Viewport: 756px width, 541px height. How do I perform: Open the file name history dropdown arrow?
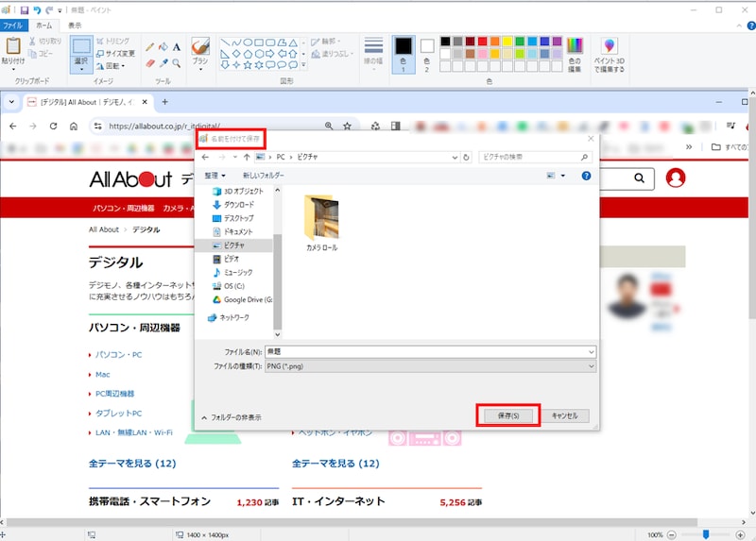tap(591, 351)
